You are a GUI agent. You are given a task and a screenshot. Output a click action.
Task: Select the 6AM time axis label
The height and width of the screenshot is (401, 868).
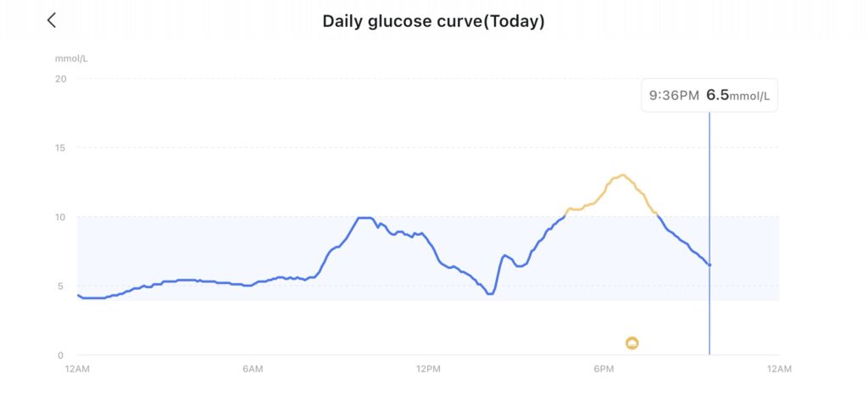coord(253,369)
